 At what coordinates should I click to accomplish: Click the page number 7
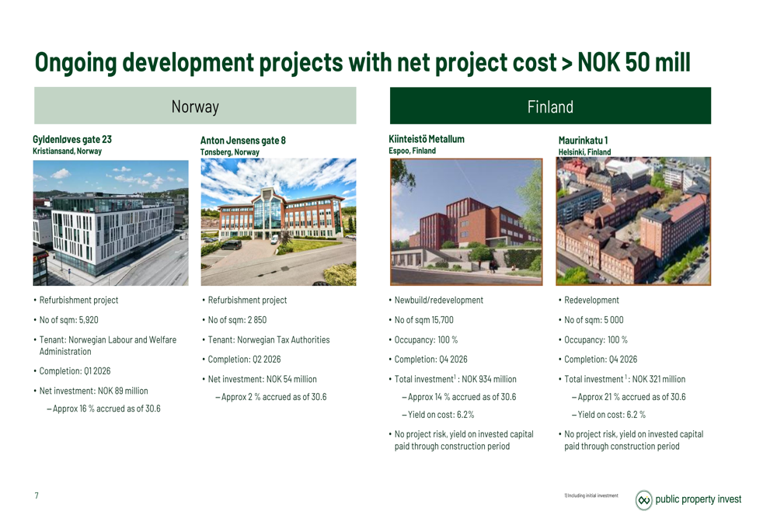click(x=37, y=496)
